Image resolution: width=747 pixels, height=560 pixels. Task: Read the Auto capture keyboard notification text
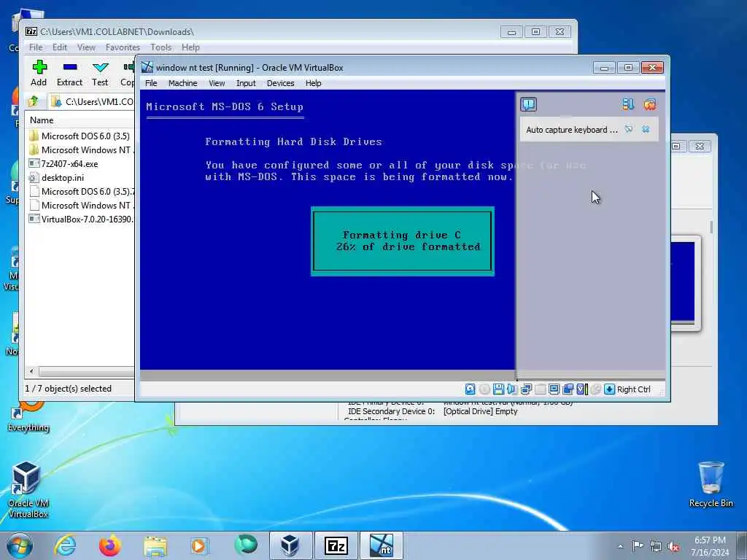coord(572,130)
